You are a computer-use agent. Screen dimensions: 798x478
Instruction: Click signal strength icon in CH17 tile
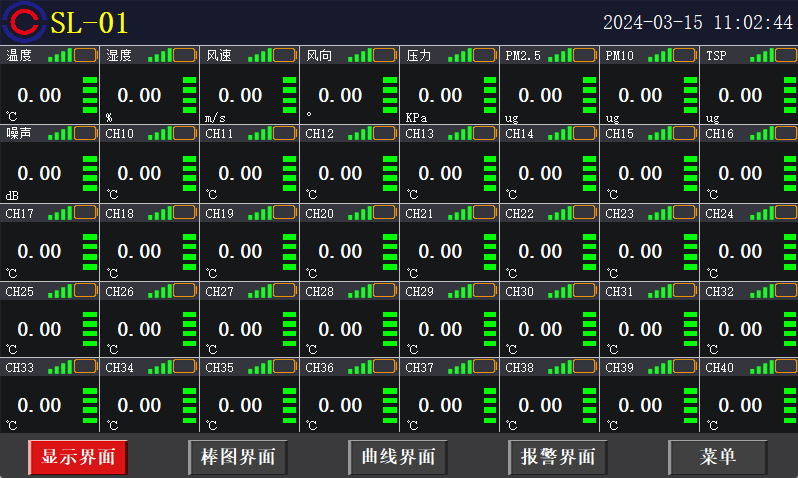[60, 213]
